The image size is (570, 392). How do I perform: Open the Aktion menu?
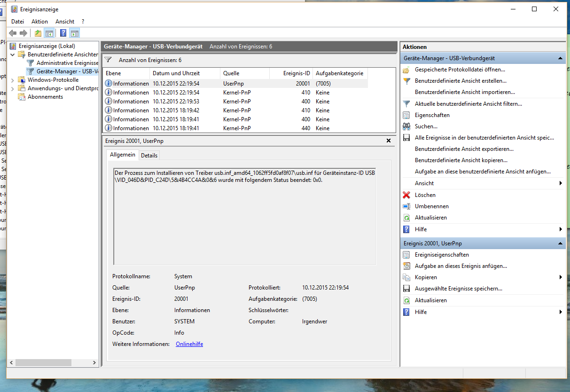39,22
